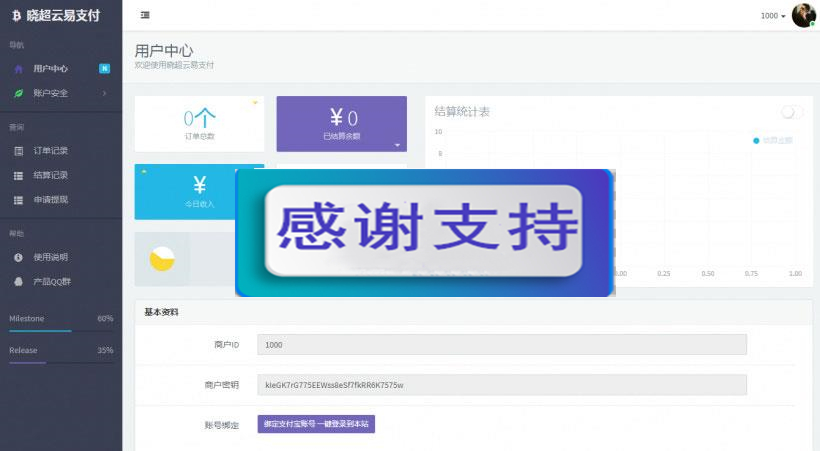The image size is (820, 451).
Task: Open the 1000 user dropdown in header
Action: [772, 16]
